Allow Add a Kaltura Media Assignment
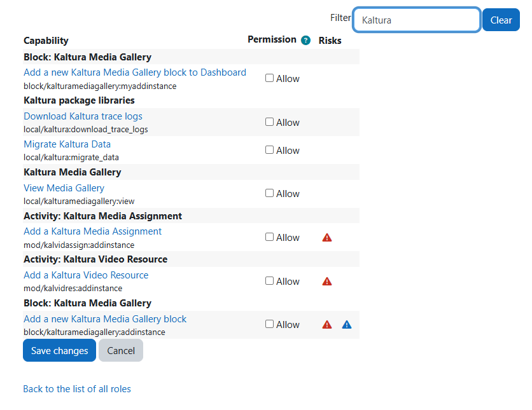The height and width of the screenshot is (410, 532). (x=270, y=237)
